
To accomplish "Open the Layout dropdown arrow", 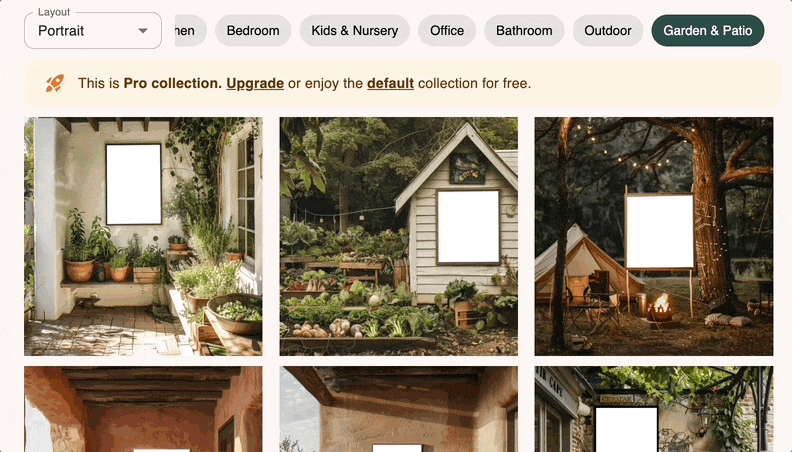I will tap(143, 31).
